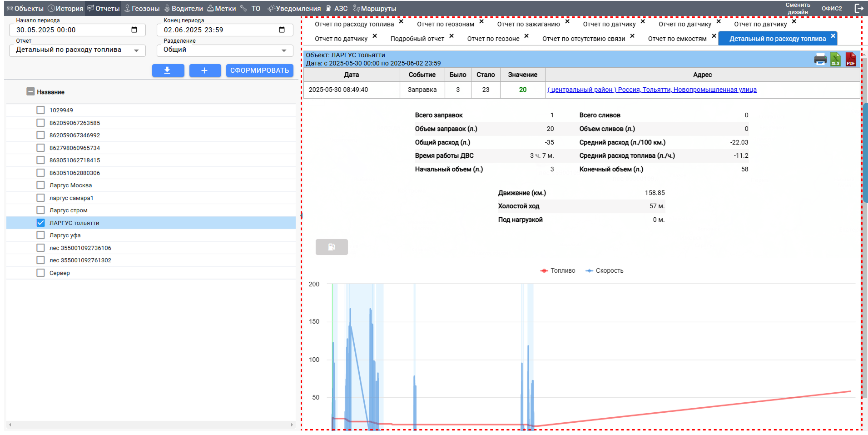Image resolution: width=868 pixels, height=435 pixels.
Task: Open the Новопромышленная улица address link
Action: coord(652,90)
